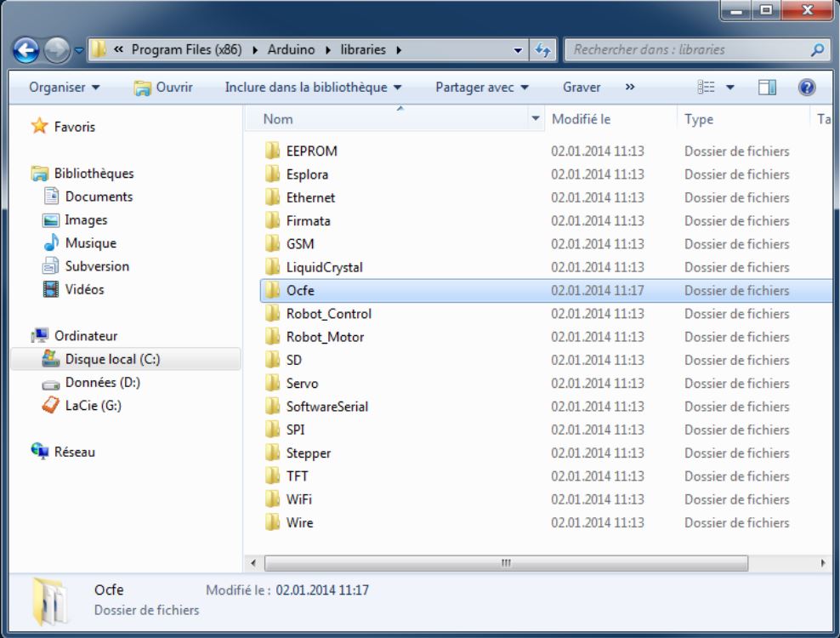Show more toolbar commands chevron

click(630, 87)
